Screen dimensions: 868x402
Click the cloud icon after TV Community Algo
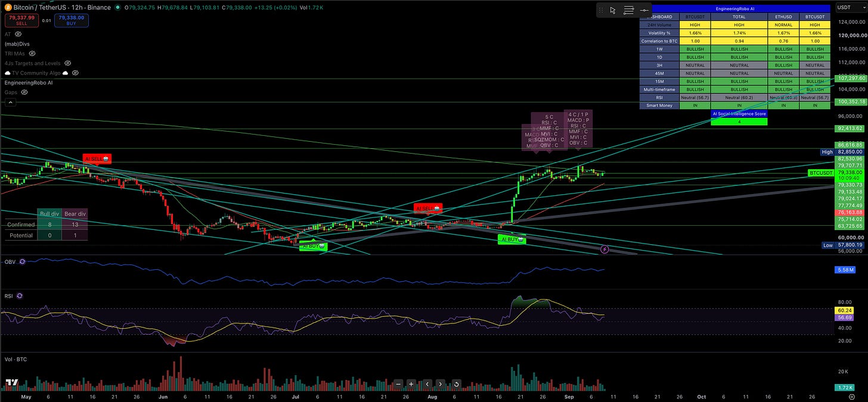pos(66,73)
